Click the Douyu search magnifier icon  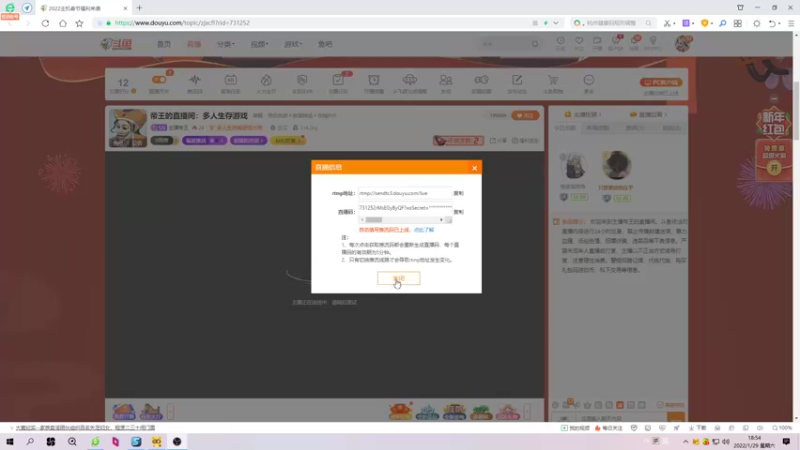tap(535, 44)
